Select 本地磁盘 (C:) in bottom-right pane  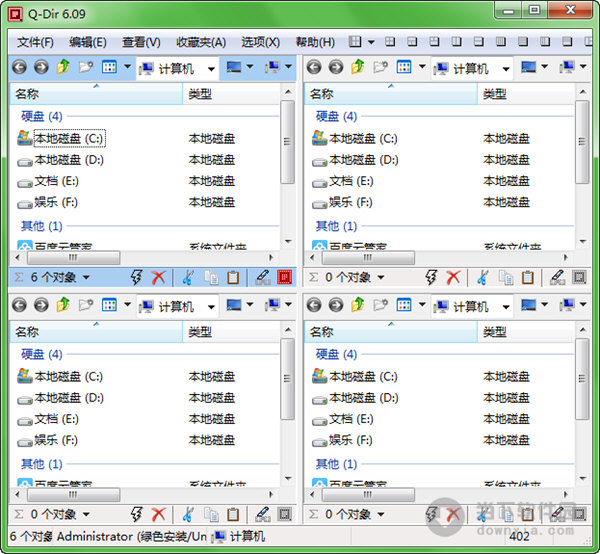(363, 376)
